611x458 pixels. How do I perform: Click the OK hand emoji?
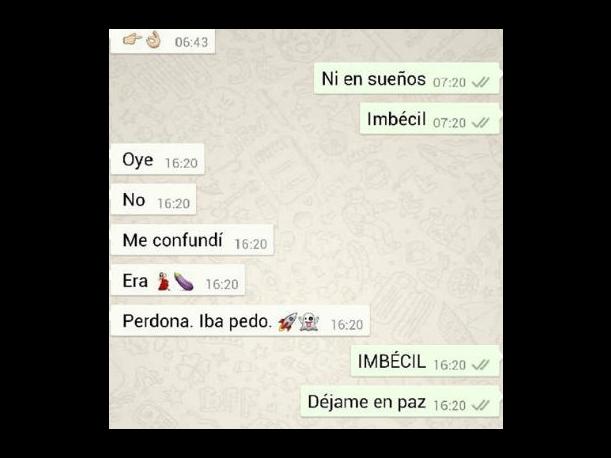pos(154,39)
